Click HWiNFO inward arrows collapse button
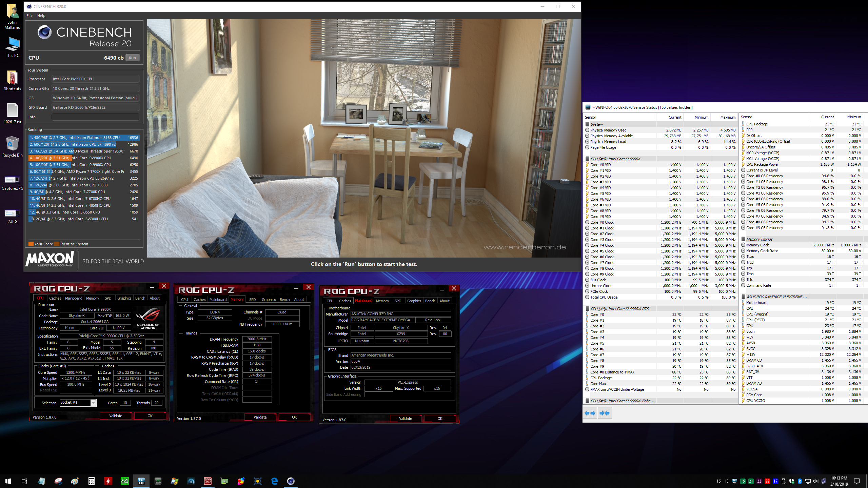 [605, 413]
